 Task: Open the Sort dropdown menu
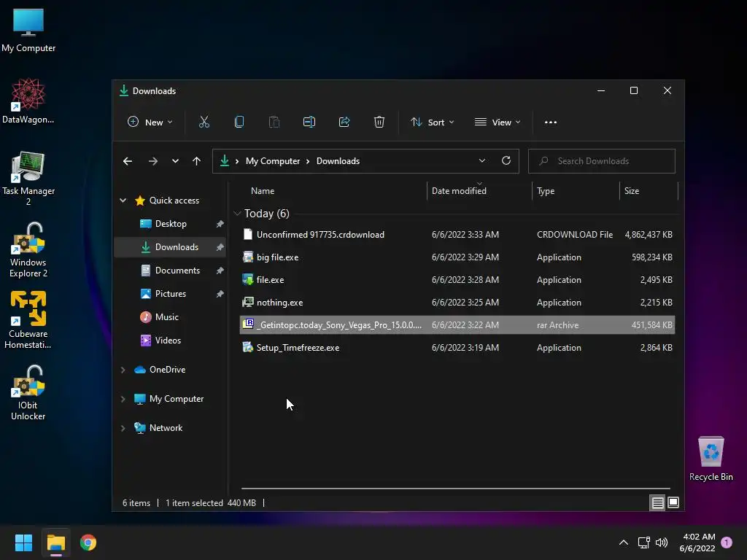click(x=433, y=122)
